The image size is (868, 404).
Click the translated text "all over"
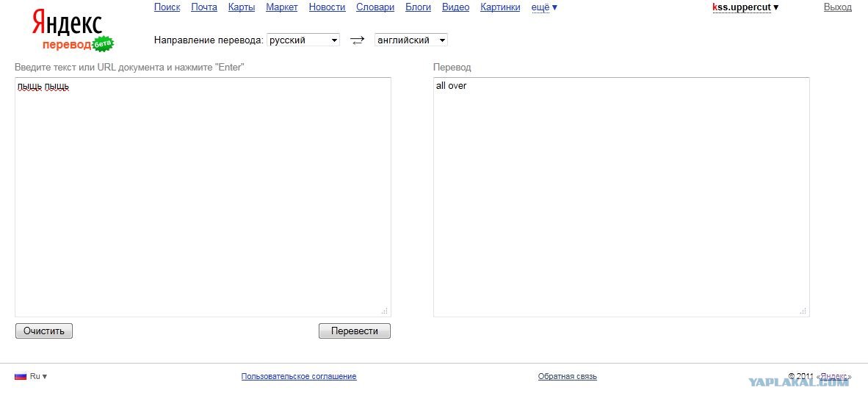451,86
